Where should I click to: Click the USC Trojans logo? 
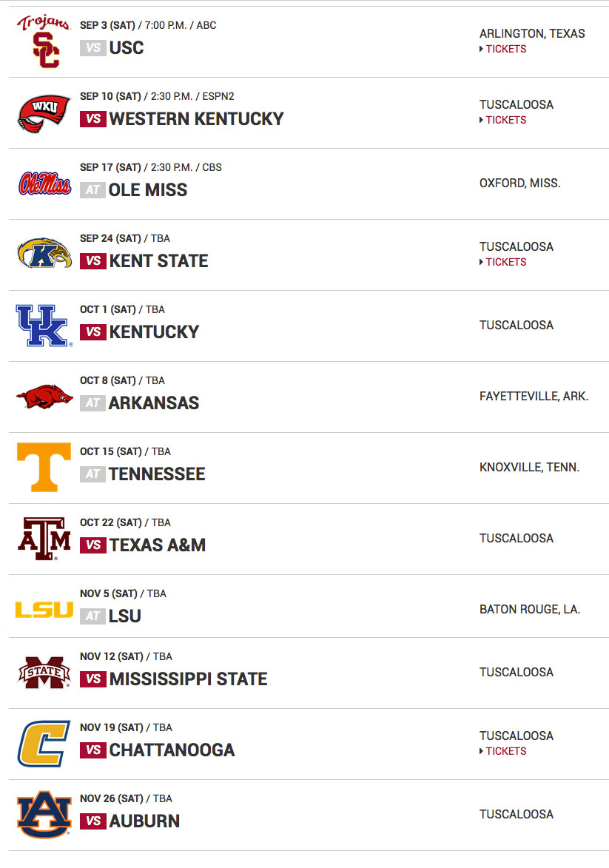point(44,41)
